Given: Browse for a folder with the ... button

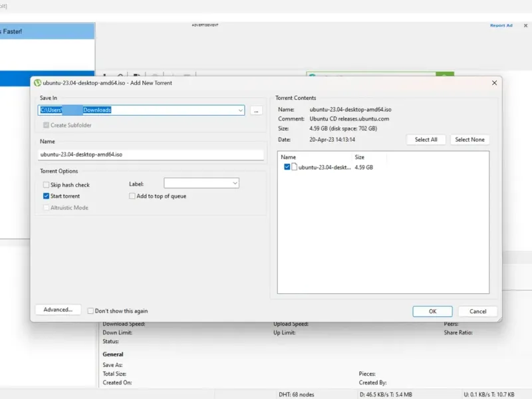Looking at the screenshot, I should click(256, 110).
